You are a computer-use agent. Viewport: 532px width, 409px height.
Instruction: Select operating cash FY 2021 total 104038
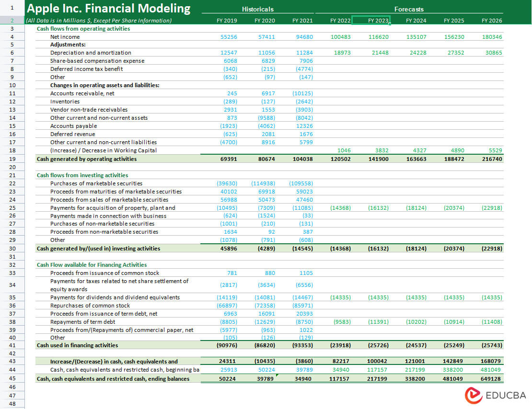tap(302, 159)
